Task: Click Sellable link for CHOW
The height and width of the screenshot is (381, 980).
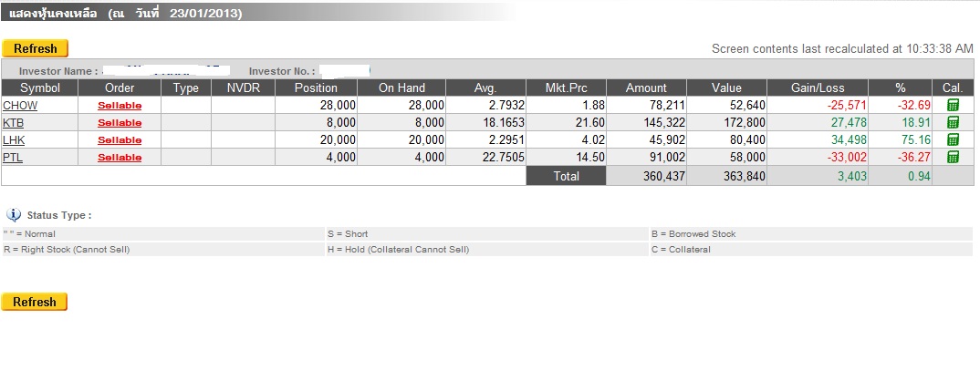Action: [120, 106]
